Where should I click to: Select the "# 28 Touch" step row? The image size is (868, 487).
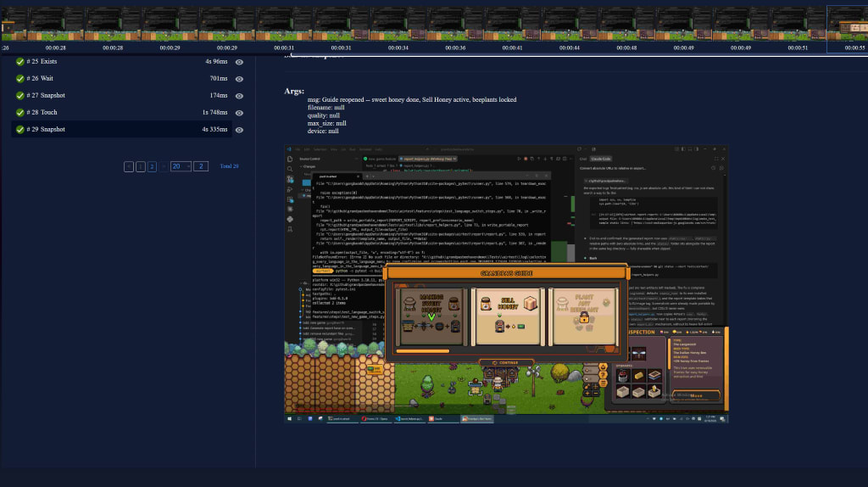(x=122, y=113)
